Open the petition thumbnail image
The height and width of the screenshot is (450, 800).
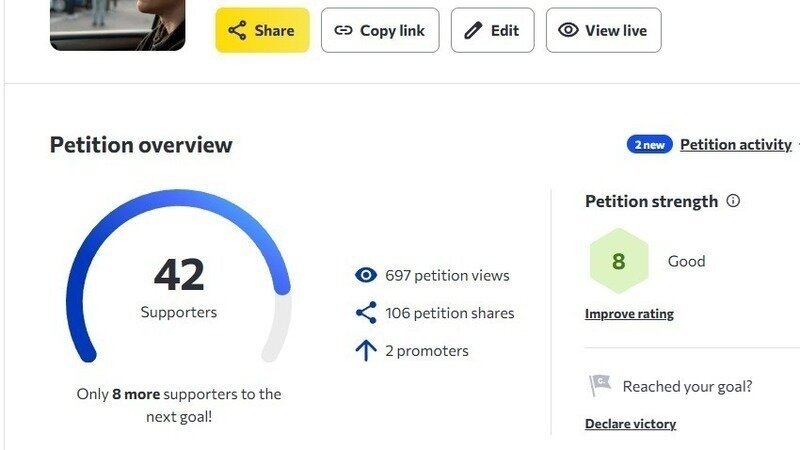pos(118,24)
